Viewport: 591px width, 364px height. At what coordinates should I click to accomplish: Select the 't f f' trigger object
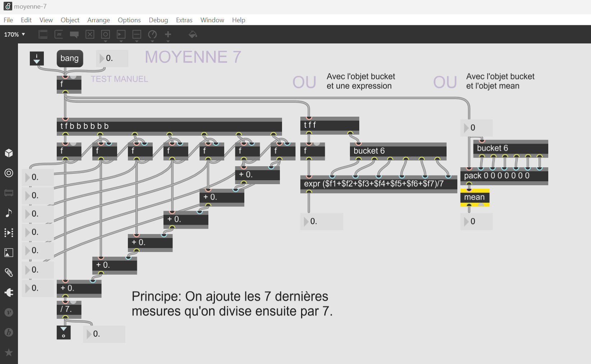(x=330, y=125)
